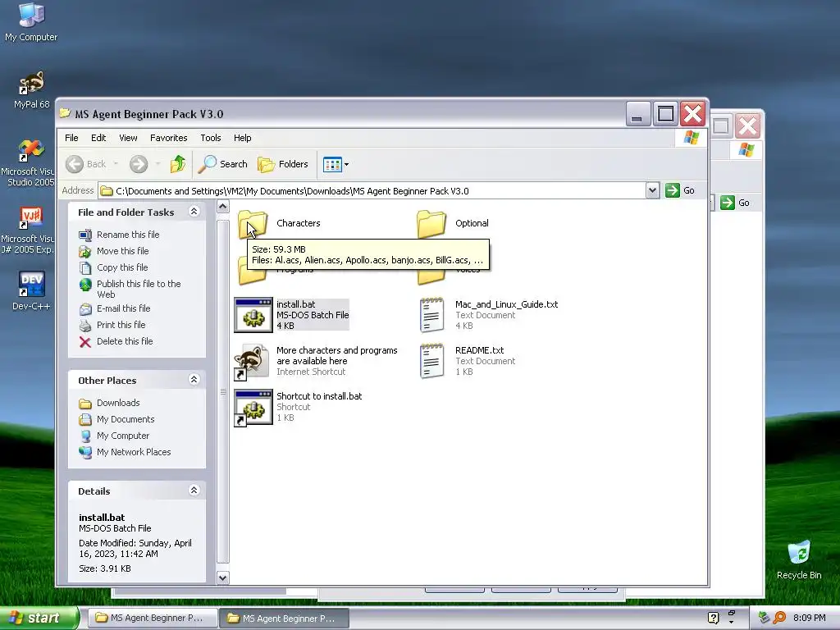Select the README.txt document icon
The image size is (840, 630).
tap(431, 361)
